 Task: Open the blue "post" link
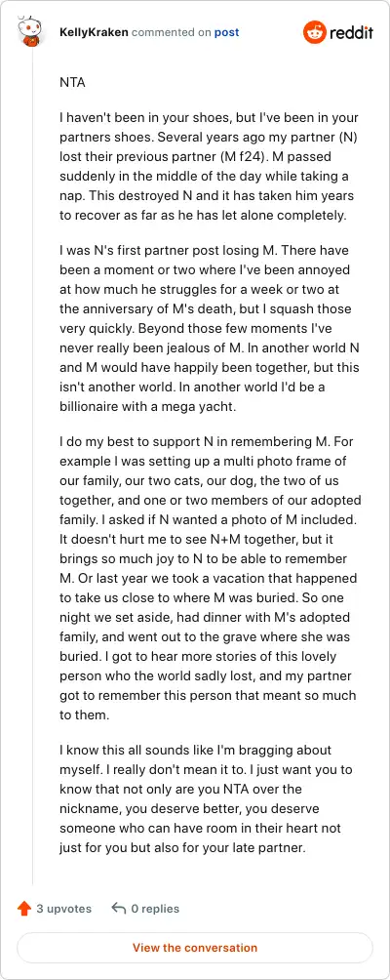226,32
